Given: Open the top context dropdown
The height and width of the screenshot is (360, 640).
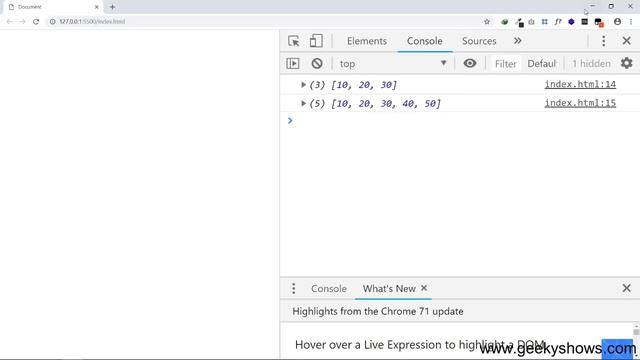Looking at the screenshot, I should 393,64.
